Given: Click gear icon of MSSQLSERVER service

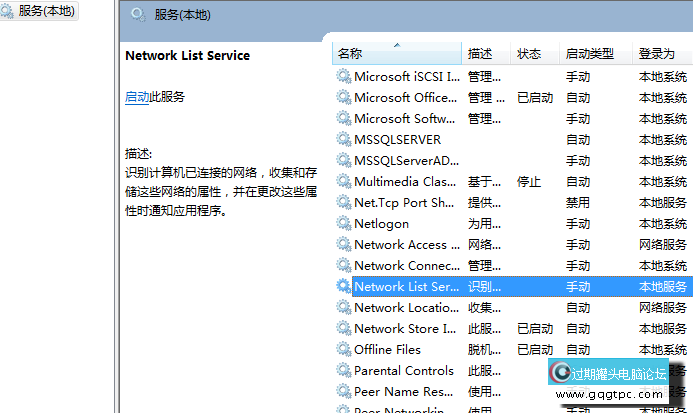Looking at the screenshot, I should pos(343,139).
